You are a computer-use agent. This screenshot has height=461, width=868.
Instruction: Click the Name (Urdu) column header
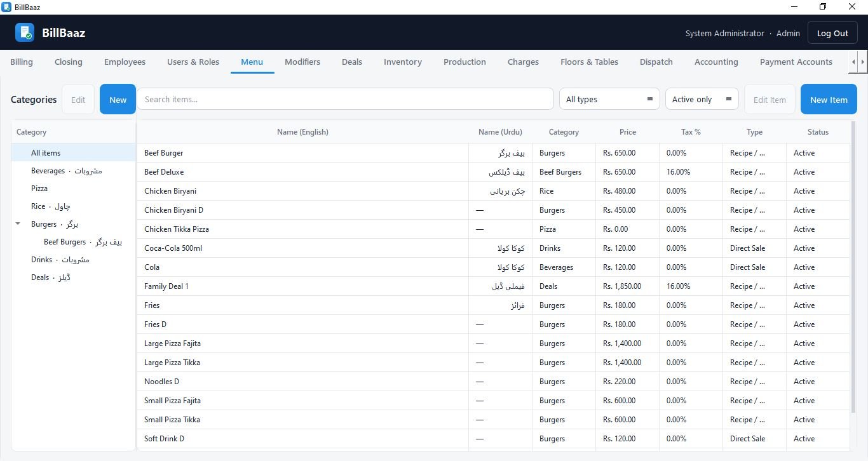tap(500, 132)
